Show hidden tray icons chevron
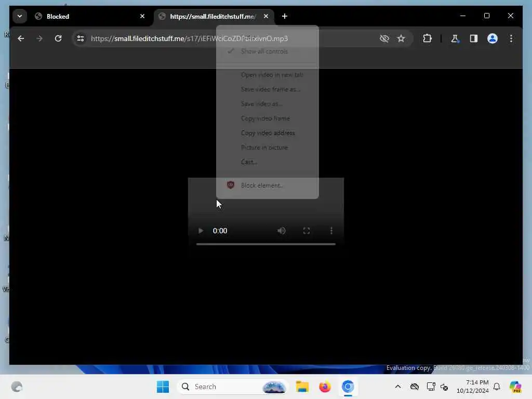This screenshot has width=532, height=399. [x=398, y=387]
